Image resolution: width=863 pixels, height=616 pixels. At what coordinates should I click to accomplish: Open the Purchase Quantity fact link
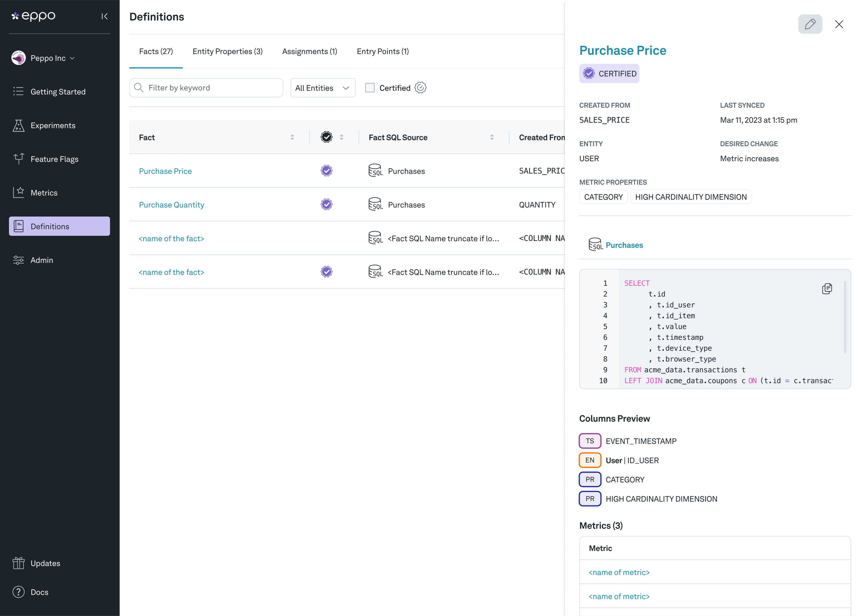click(x=171, y=205)
